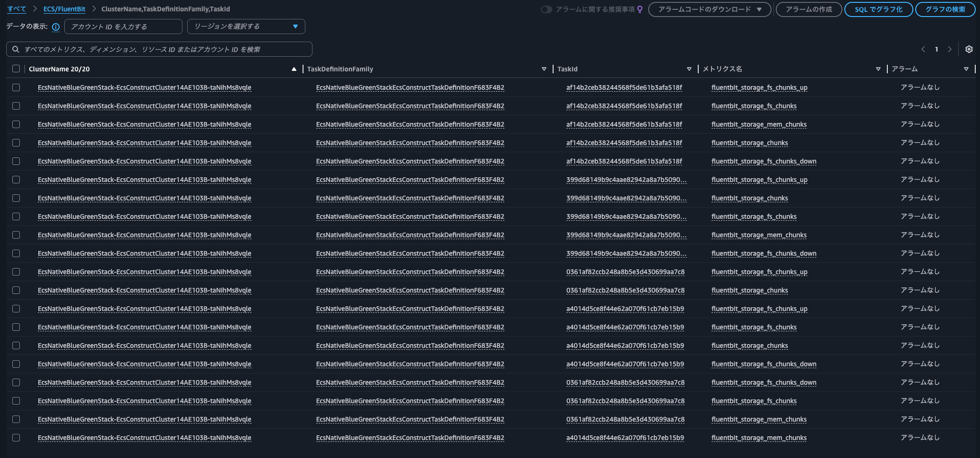Open the リージョンを選択する dropdown

point(246,26)
